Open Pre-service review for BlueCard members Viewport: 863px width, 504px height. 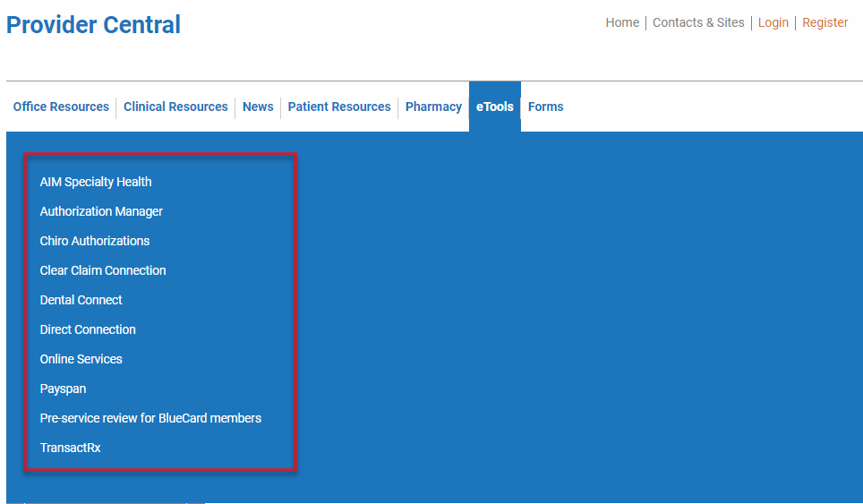pyautogui.click(x=150, y=418)
